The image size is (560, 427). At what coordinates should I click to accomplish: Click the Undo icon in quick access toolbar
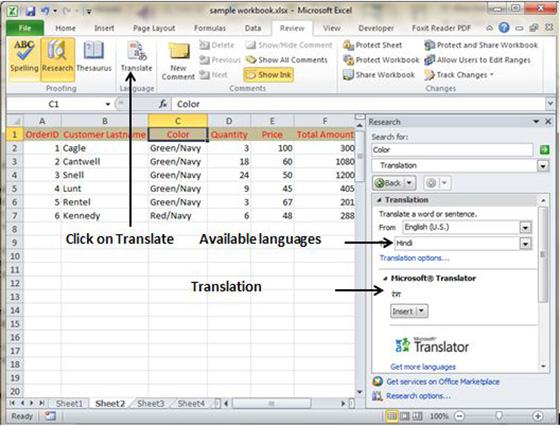[x=45, y=11]
